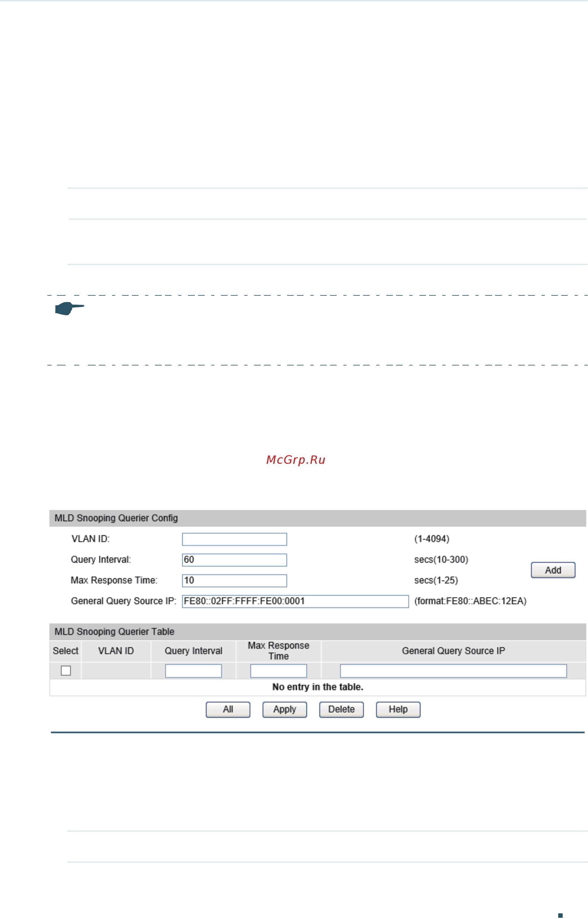Click the (format:FE80::ABEC:12EA) hint

point(470,601)
